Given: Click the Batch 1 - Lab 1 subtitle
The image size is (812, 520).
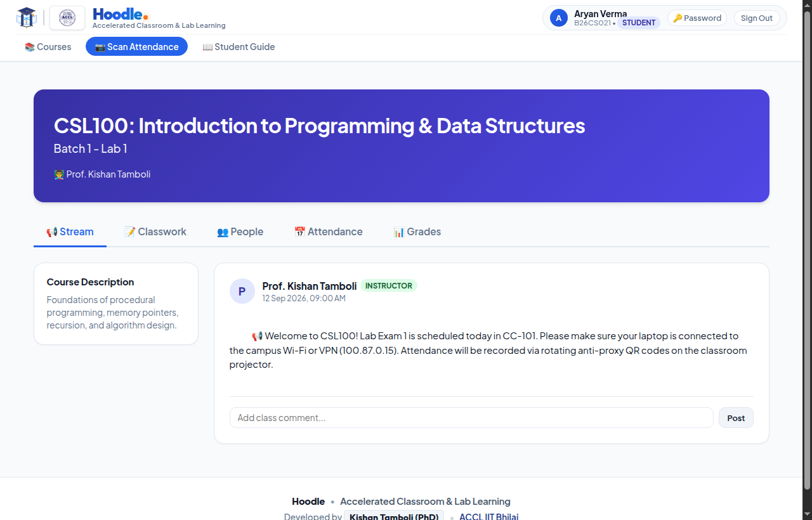Looking at the screenshot, I should 91,148.
